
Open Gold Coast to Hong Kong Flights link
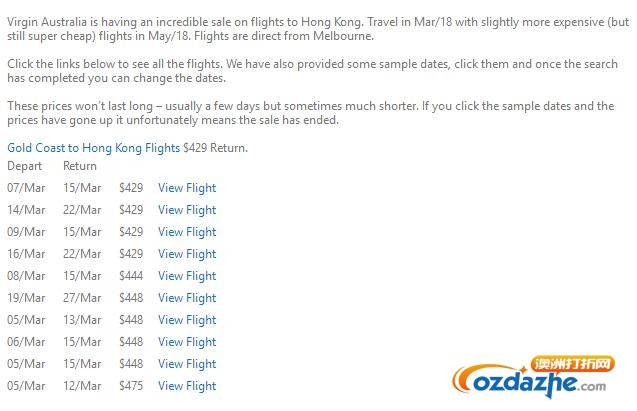(x=93, y=148)
